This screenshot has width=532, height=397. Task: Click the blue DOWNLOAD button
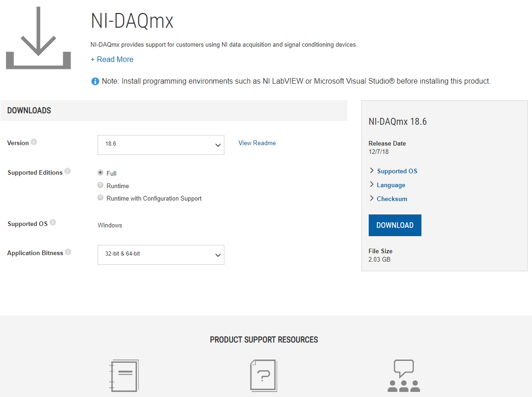click(395, 225)
